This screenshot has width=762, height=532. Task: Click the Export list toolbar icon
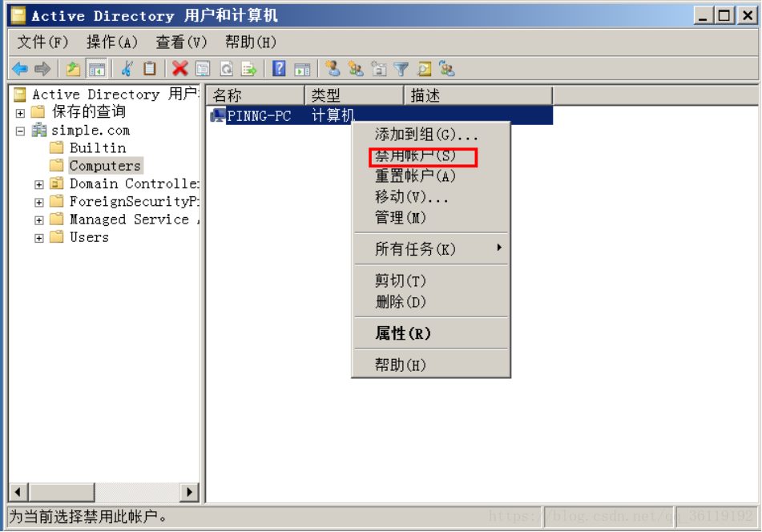pos(249,69)
